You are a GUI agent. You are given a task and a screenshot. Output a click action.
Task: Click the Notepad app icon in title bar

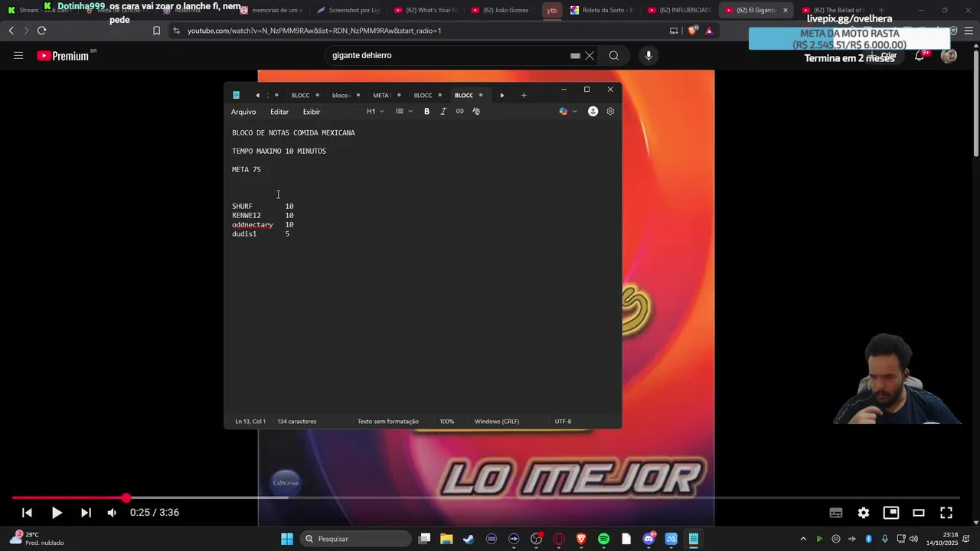click(x=237, y=96)
